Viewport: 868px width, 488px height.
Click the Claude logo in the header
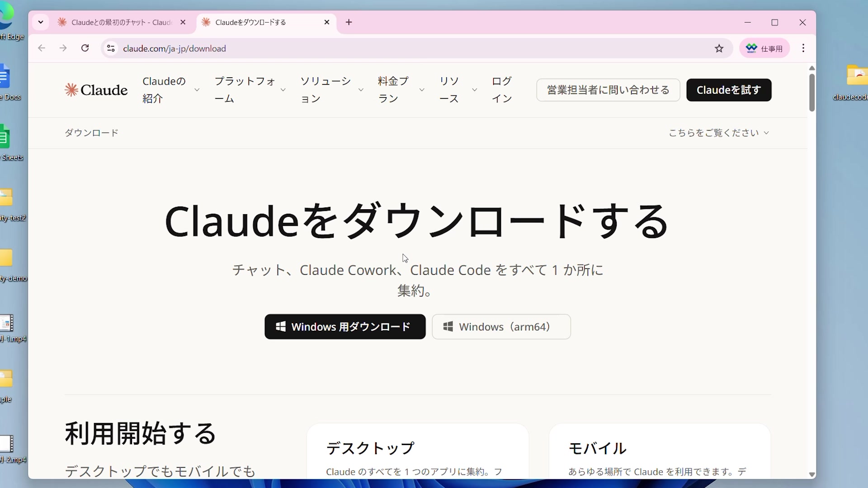click(96, 90)
